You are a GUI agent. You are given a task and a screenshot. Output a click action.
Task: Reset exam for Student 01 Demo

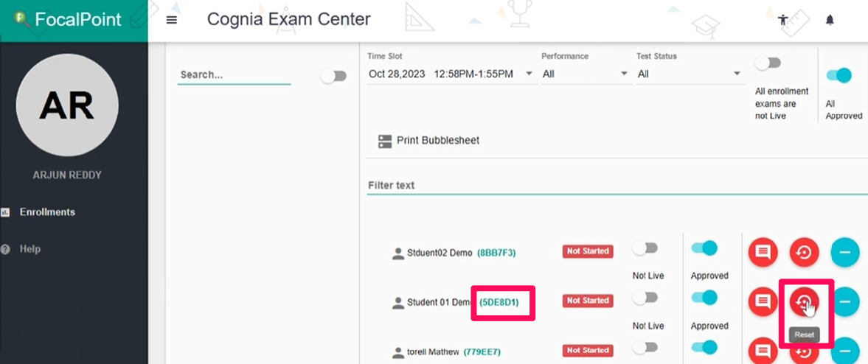click(804, 302)
